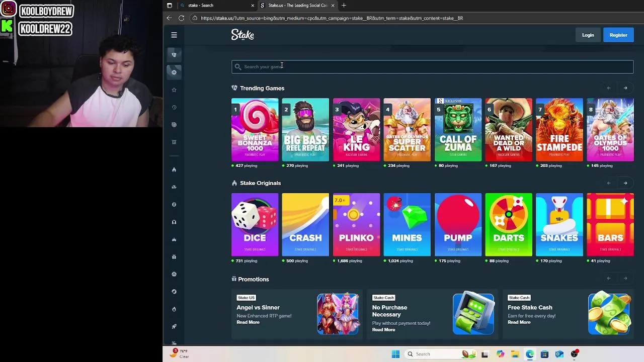Open the Darts original game
This screenshot has width=644, height=362.
(509, 225)
